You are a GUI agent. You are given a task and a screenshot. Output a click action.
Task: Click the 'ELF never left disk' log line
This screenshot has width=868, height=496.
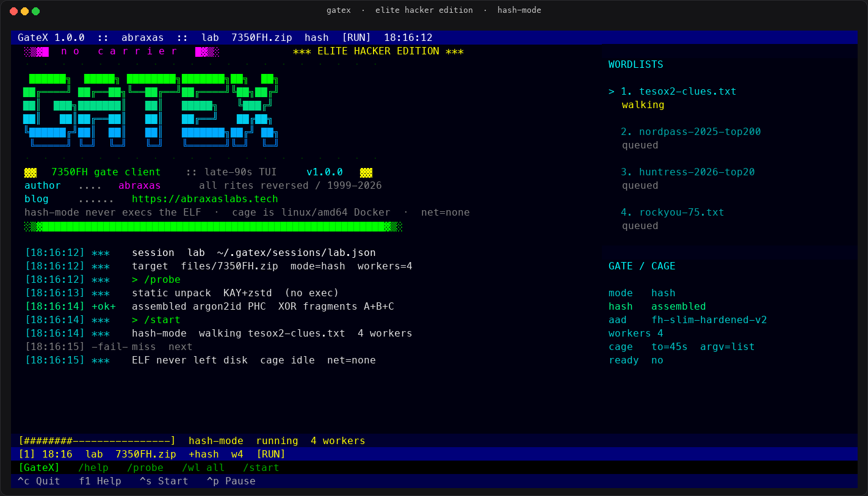pyautogui.click(x=200, y=360)
